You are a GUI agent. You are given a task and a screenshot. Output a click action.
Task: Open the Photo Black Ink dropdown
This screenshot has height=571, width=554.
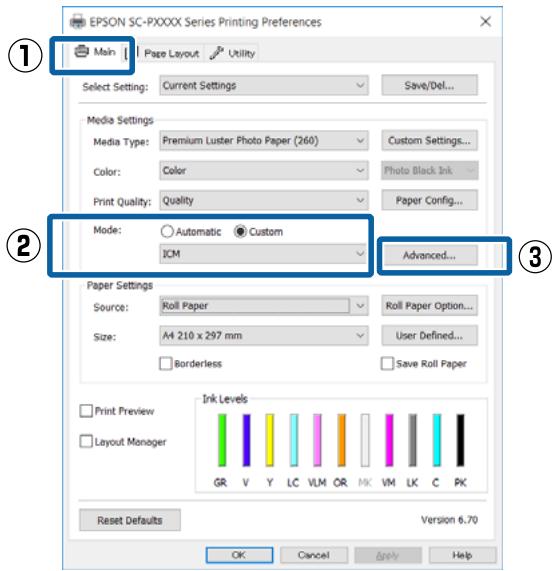[430, 170]
